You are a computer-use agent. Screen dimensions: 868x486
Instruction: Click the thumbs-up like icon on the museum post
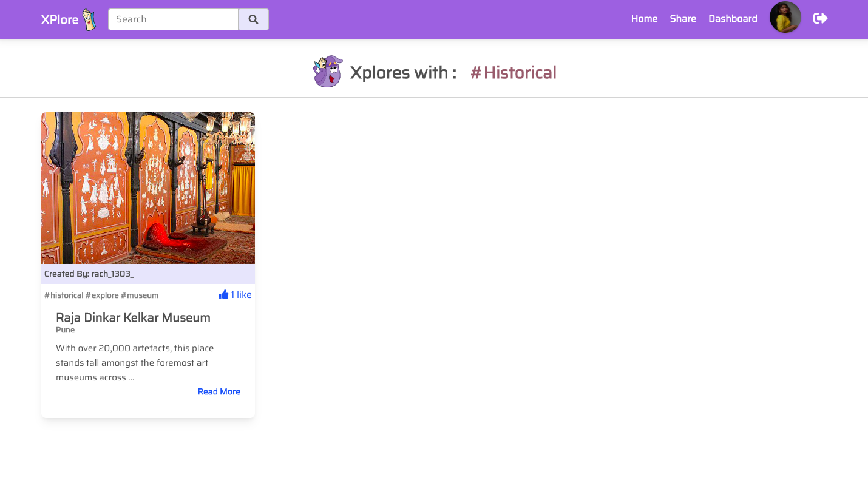[x=224, y=294]
